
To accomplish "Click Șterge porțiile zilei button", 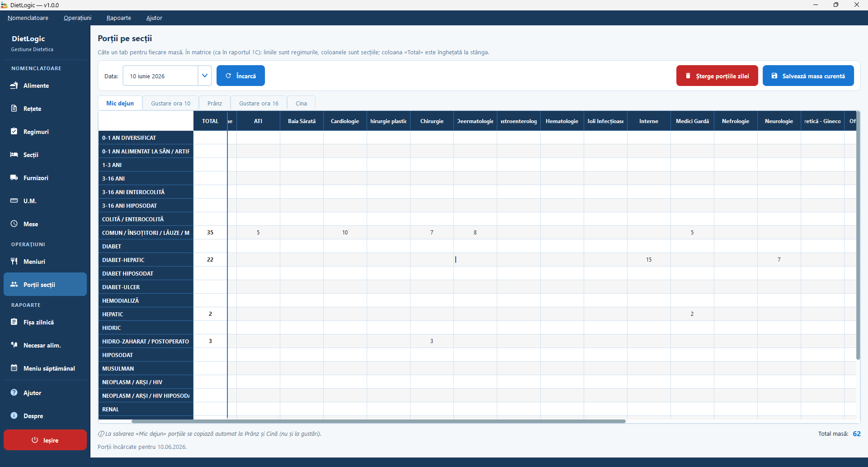I will point(717,76).
